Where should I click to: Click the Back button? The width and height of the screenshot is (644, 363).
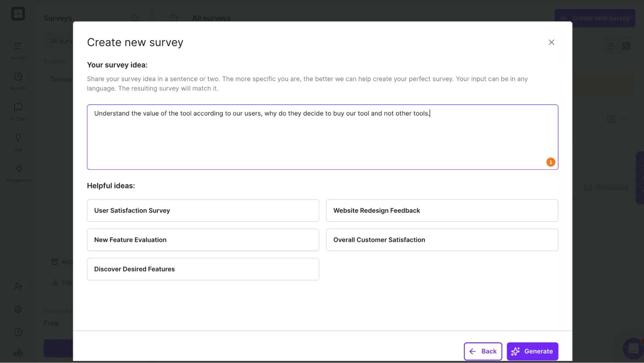point(483,351)
